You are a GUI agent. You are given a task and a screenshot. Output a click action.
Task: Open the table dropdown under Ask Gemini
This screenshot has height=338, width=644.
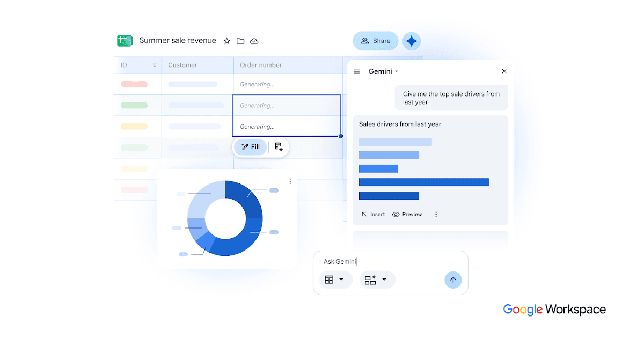(x=335, y=280)
